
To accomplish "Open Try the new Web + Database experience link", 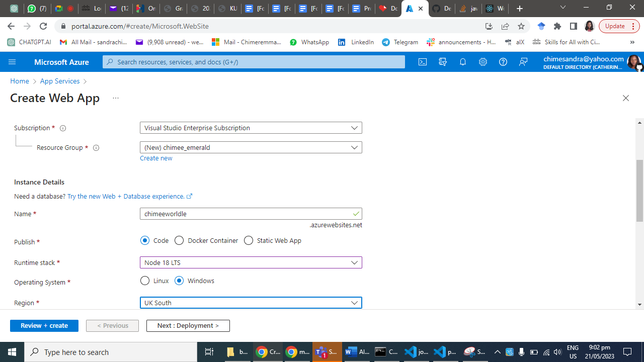I will point(130,197).
